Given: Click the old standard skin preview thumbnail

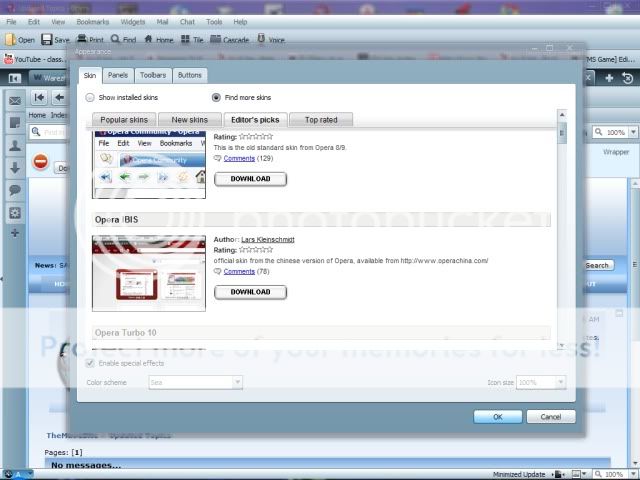Looking at the screenshot, I should pyautogui.click(x=149, y=165).
